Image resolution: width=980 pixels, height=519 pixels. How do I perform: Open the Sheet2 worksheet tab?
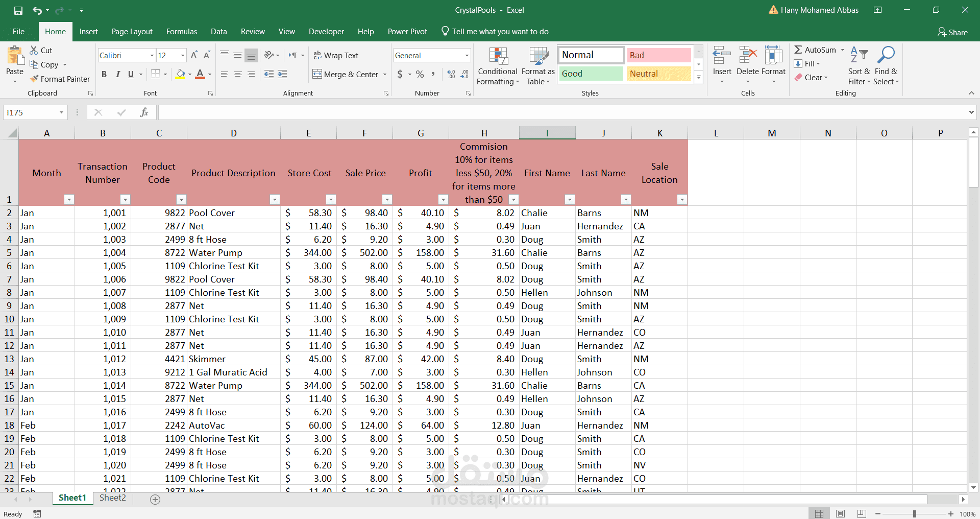tap(112, 498)
